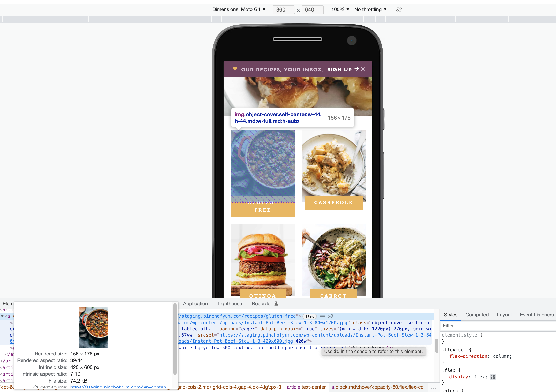Open the flexbox editor icon beside display: flex
The height and width of the screenshot is (392, 556).
click(x=493, y=377)
